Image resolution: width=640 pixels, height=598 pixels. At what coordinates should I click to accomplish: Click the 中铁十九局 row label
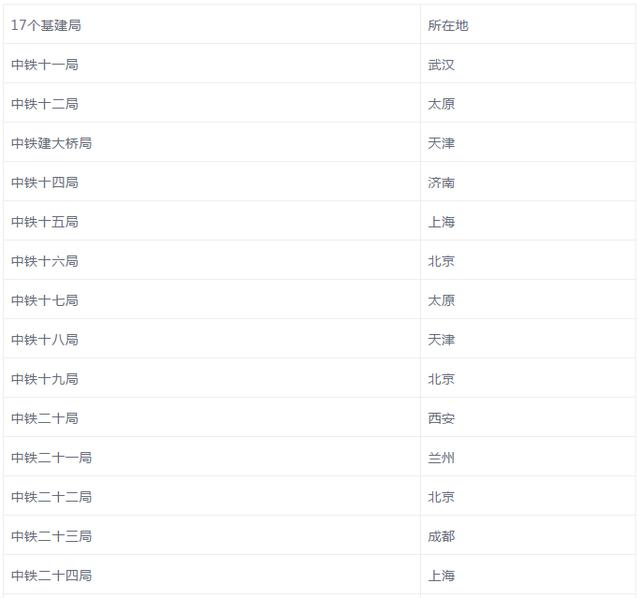click(x=45, y=379)
